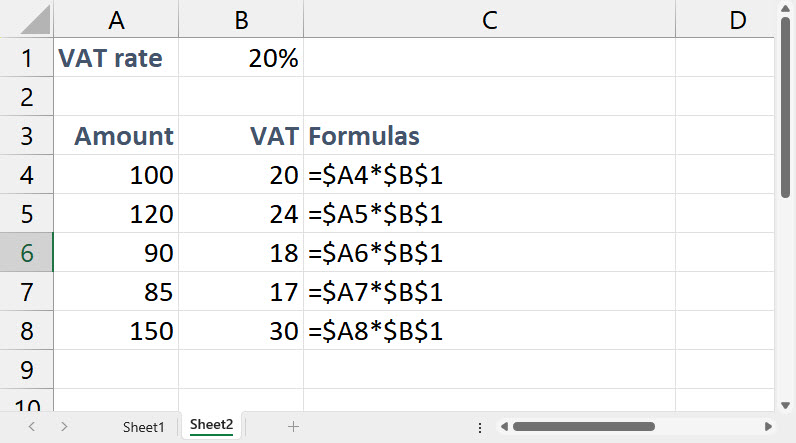
Task: Select column A header
Action: click(116, 20)
